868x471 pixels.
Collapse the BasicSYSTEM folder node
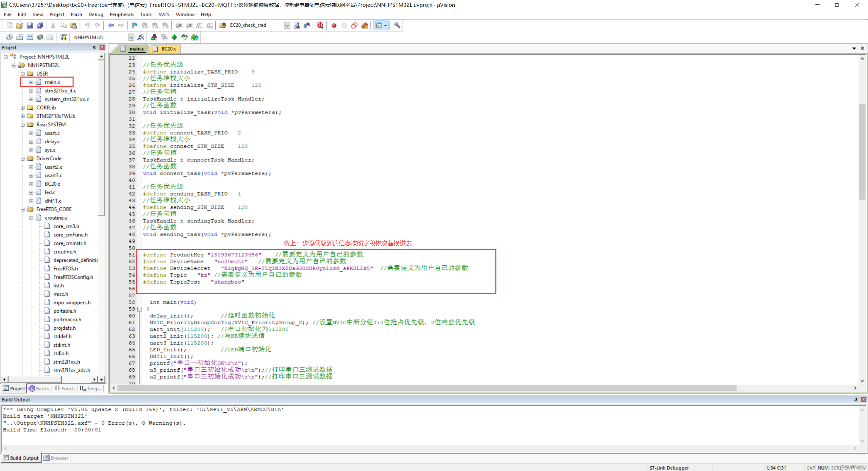23,125
